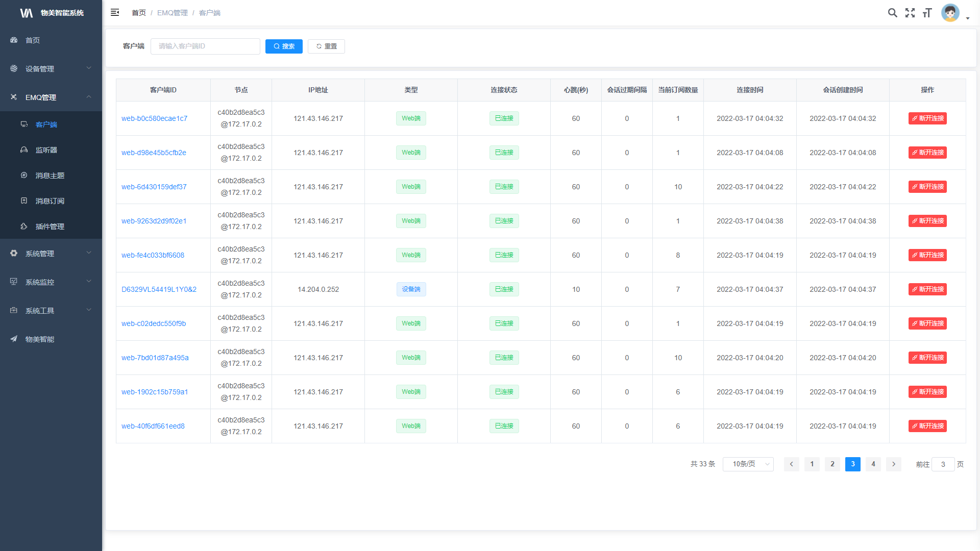Click the 重置 reset button
This screenshot has height=551, width=980.
(x=326, y=46)
